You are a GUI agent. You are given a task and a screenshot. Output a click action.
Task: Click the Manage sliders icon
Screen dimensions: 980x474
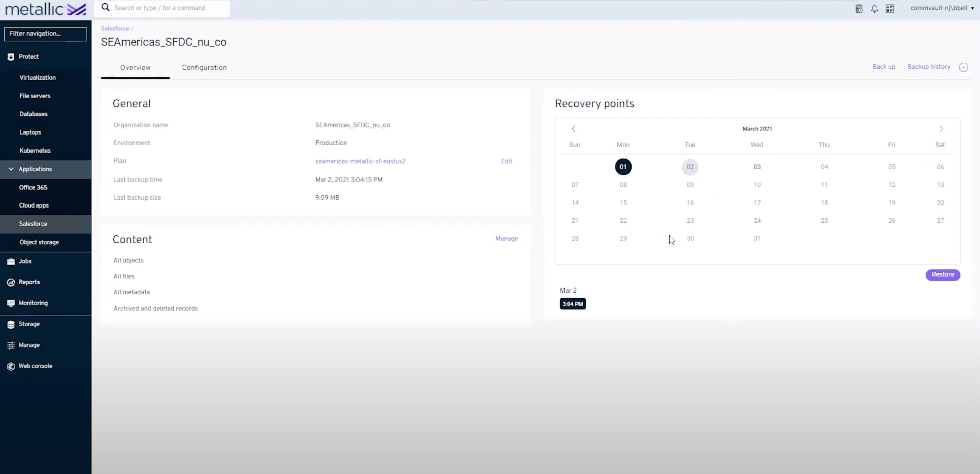11,345
